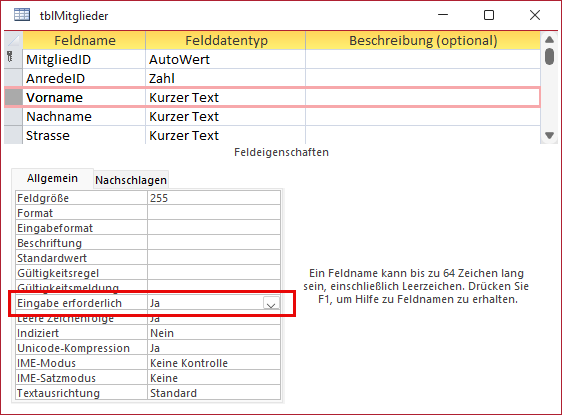This screenshot has height=415, width=562.
Task: Open the Eingabe erforderlich dropdown arrow
Action: 271,304
